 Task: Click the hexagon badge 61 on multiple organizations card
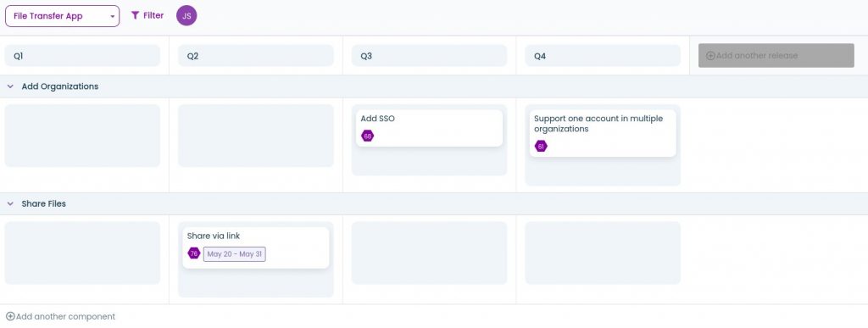541,146
